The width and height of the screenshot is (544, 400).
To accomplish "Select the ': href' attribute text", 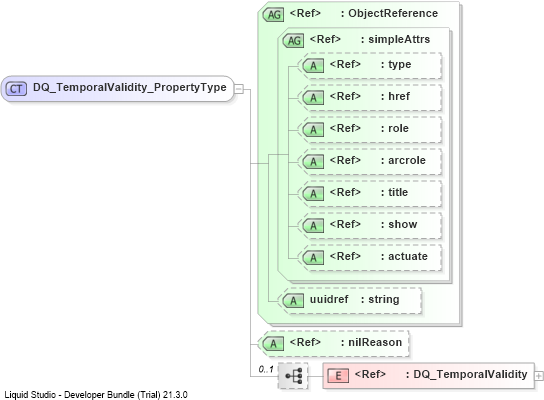I will pos(395,96).
